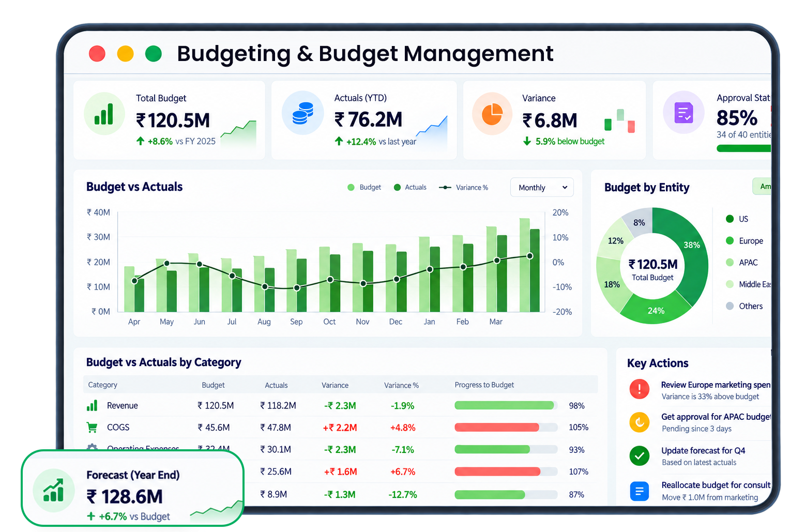Toggle the Budget legend series
Image resolution: width=790 pixels, height=532 pixels.
364,187
